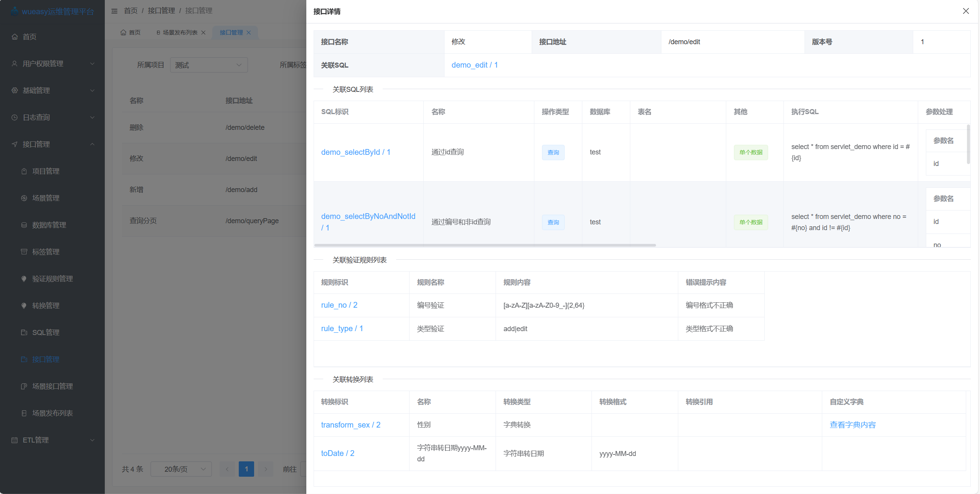This screenshot has height=494, width=980.
Task: Click the 查询 tag in demo_selectById row
Action: 553,153
